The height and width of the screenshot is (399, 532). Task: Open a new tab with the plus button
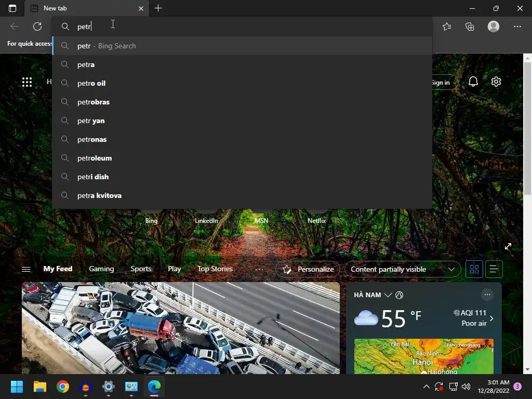point(158,8)
